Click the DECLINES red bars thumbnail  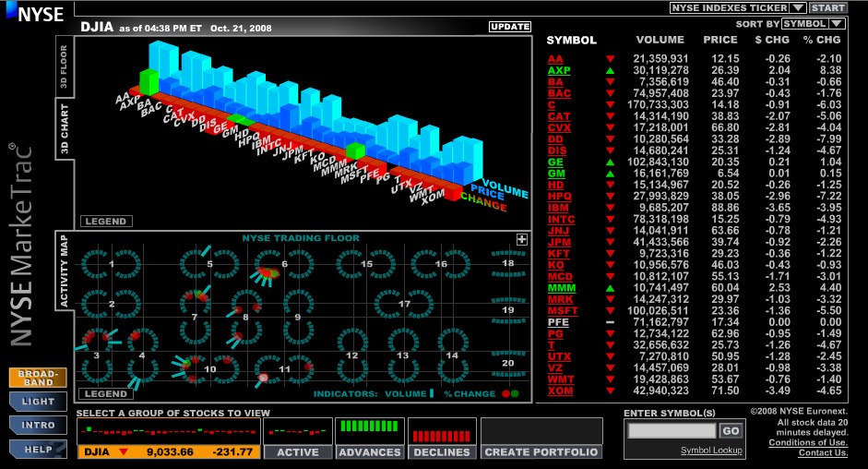pyautogui.click(x=442, y=431)
